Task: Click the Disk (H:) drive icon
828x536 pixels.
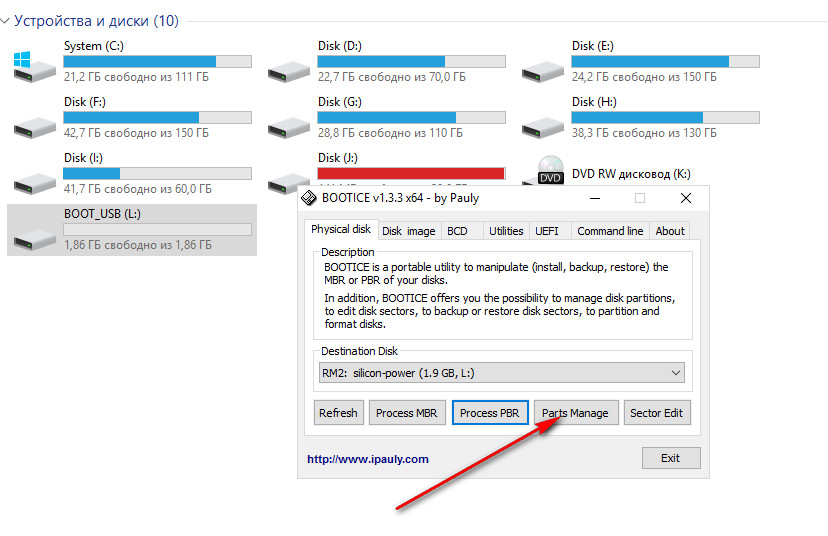Action: pos(543,125)
